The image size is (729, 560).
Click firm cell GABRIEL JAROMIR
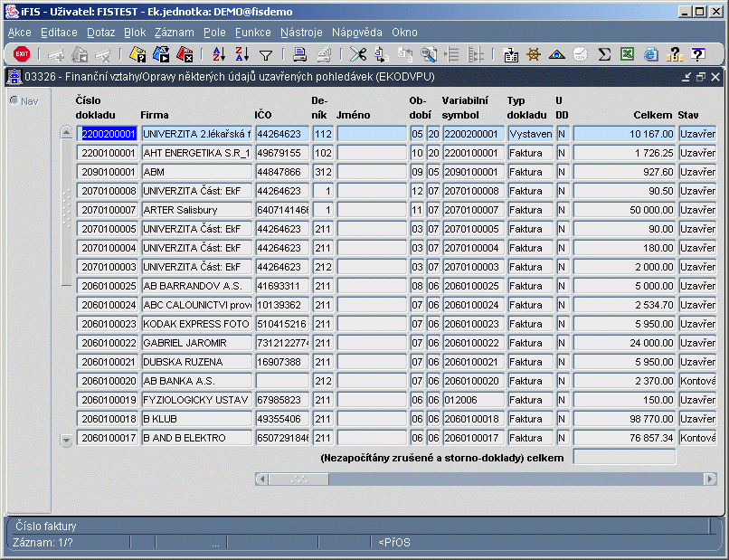[196, 343]
